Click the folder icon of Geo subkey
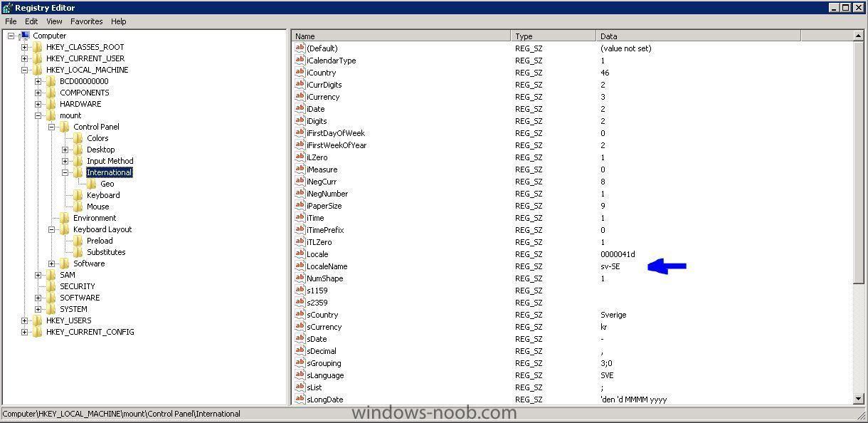The image size is (868, 423). pos(92,184)
